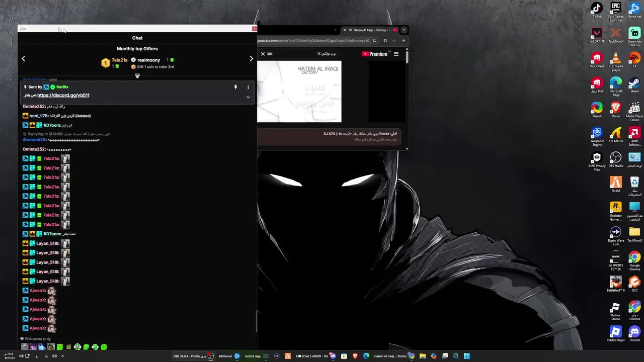Launch Epic Games Launcher from desktop
644x362 pixels.
point(616,11)
